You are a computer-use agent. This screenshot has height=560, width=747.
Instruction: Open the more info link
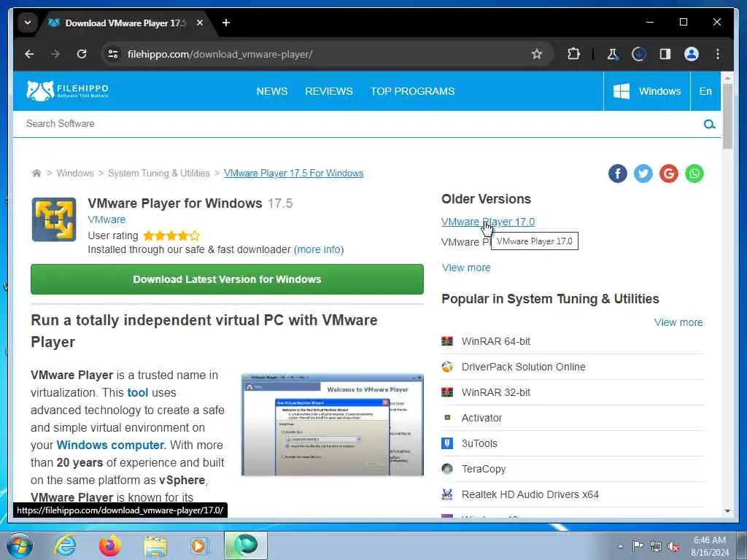(x=319, y=249)
